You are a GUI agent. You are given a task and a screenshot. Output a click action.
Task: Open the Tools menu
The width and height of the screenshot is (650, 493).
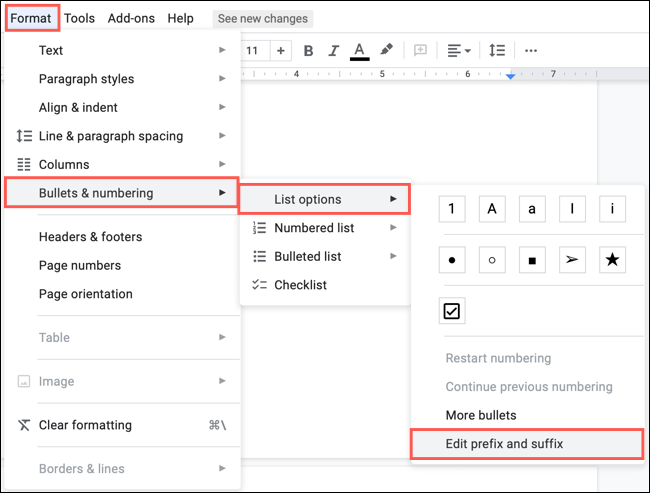tap(79, 18)
